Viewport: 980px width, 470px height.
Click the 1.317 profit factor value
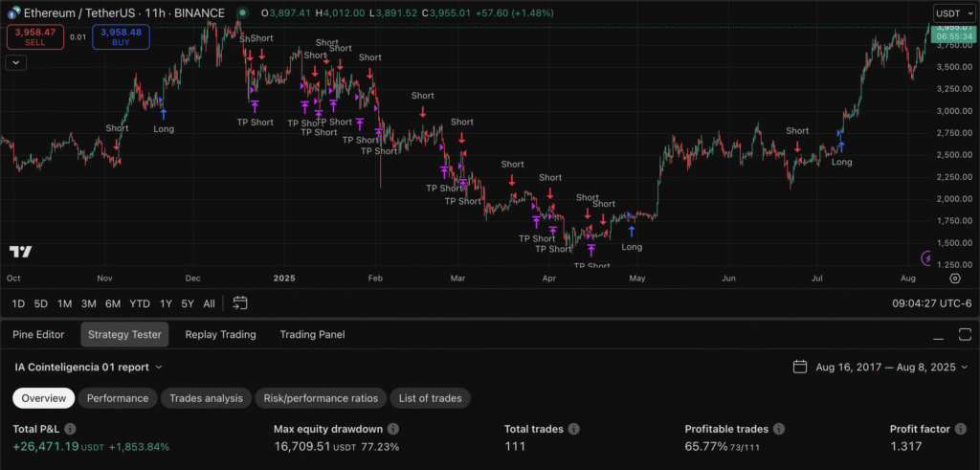(905, 447)
